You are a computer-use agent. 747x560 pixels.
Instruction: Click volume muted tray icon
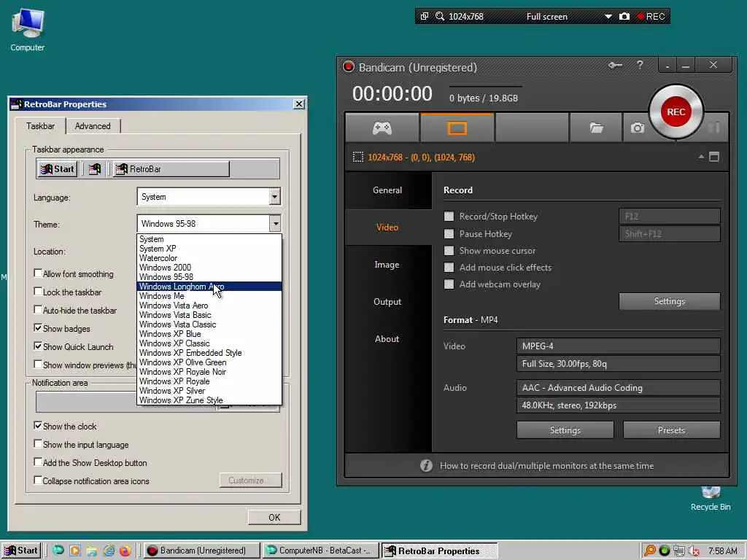click(x=694, y=551)
